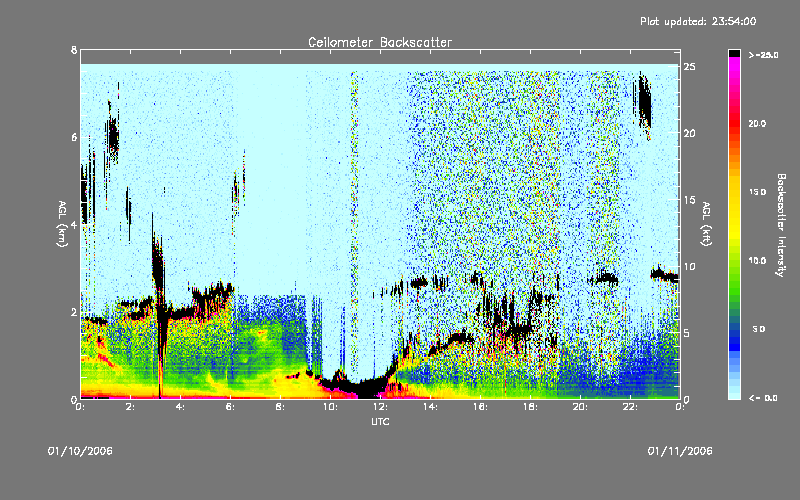
Task: Select the "14:" hour tick on UTC axis
Action: pyautogui.click(x=430, y=407)
